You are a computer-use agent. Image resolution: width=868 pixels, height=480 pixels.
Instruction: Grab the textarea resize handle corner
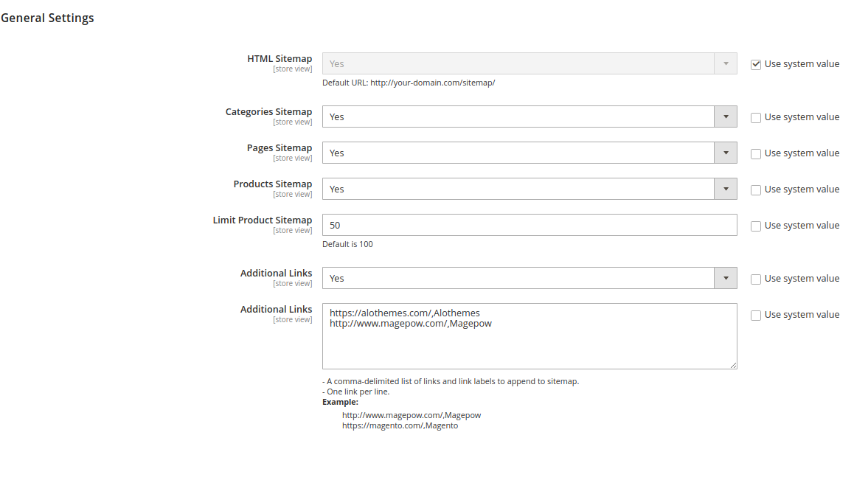(x=733, y=365)
